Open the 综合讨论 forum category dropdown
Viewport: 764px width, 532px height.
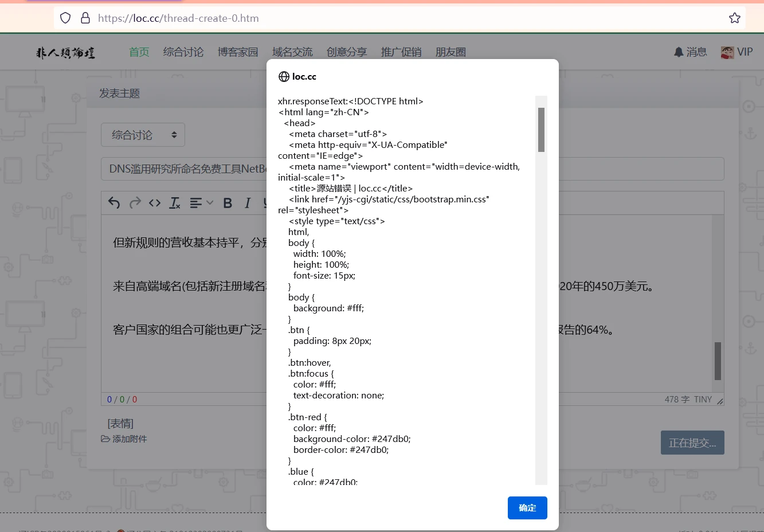[x=143, y=135]
